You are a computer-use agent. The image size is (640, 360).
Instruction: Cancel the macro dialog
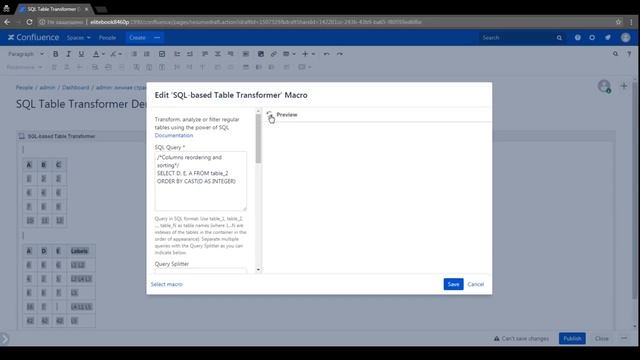point(476,284)
